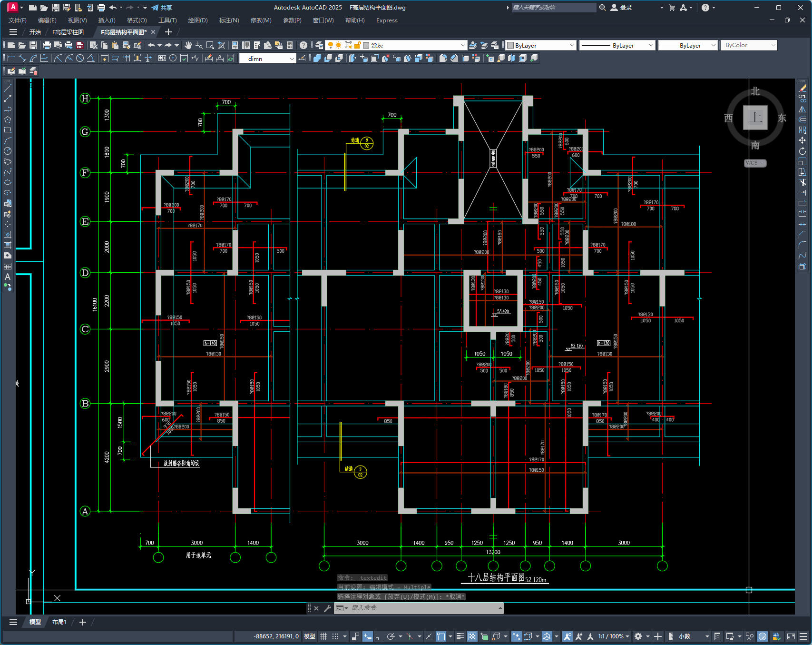Open the Layer Properties manager icon
This screenshot has width=812, height=645.
pyautogui.click(x=319, y=45)
